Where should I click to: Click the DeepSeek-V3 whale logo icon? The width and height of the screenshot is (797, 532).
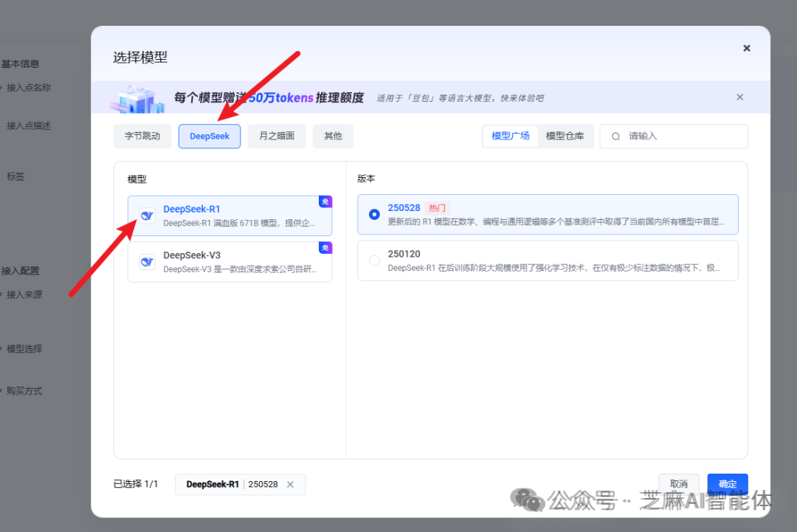click(x=146, y=261)
